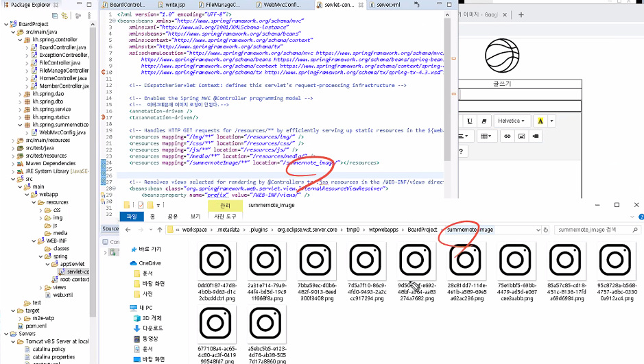The height and width of the screenshot is (364, 644).
Task: Open 파일 menu in File Explorer ribbon
Action: tap(132, 216)
